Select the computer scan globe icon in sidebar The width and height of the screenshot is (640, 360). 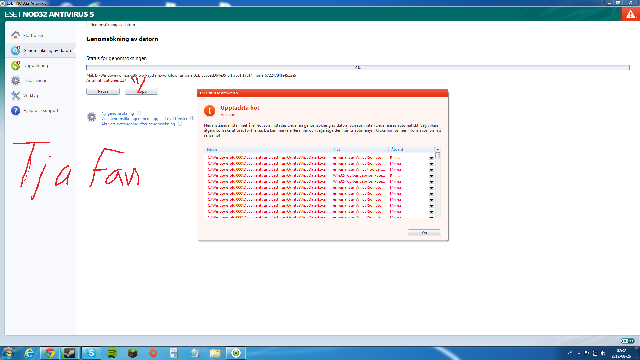16,50
